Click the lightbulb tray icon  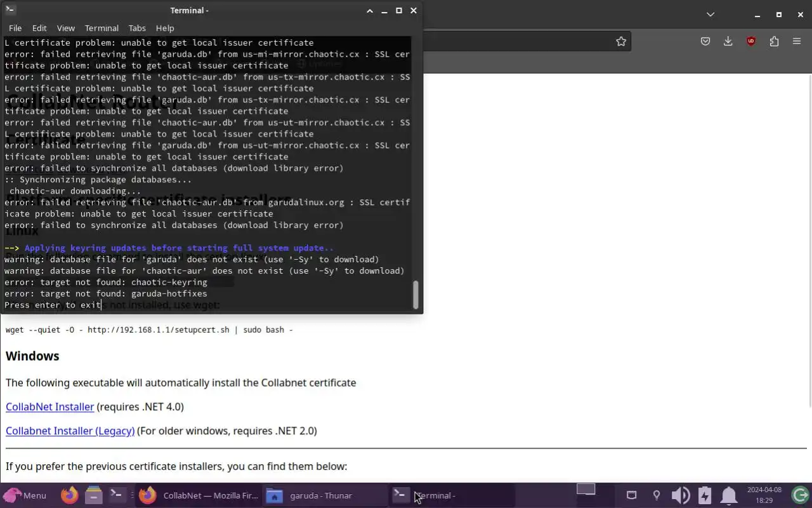657,495
